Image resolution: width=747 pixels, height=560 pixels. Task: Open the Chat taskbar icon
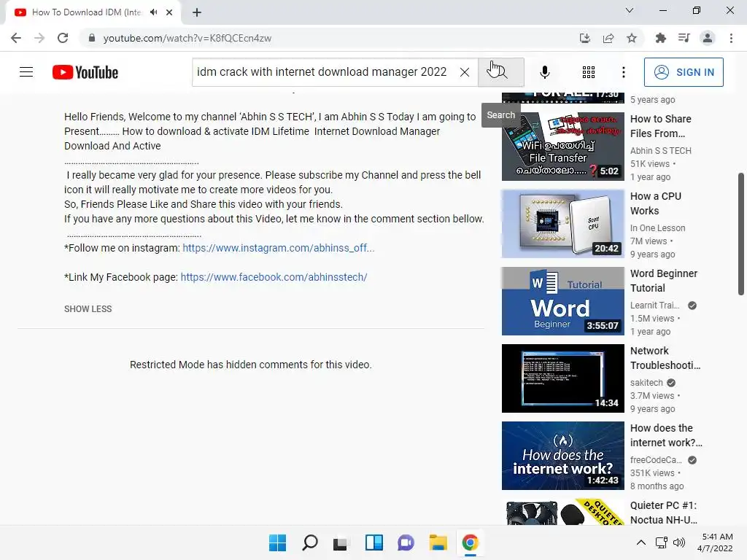click(406, 542)
